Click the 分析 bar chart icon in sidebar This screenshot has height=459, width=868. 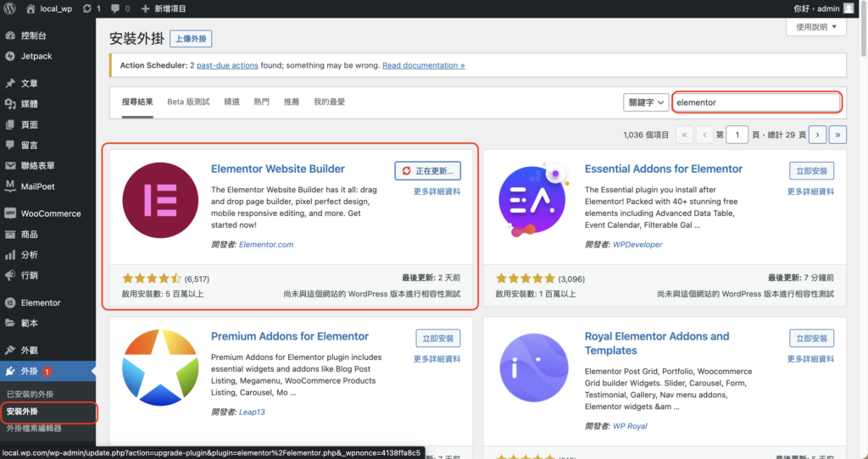(x=10, y=255)
